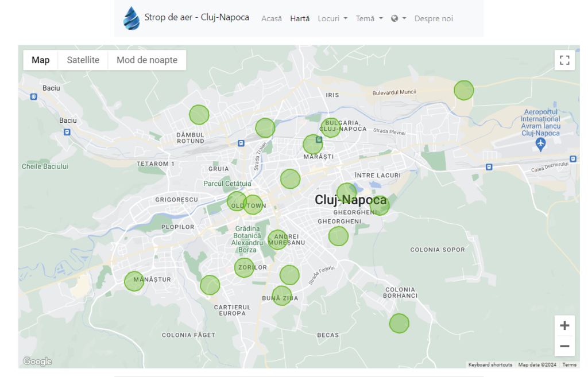
Task: Open Keyboard shortcuts on map footer
Action: tap(490, 365)
